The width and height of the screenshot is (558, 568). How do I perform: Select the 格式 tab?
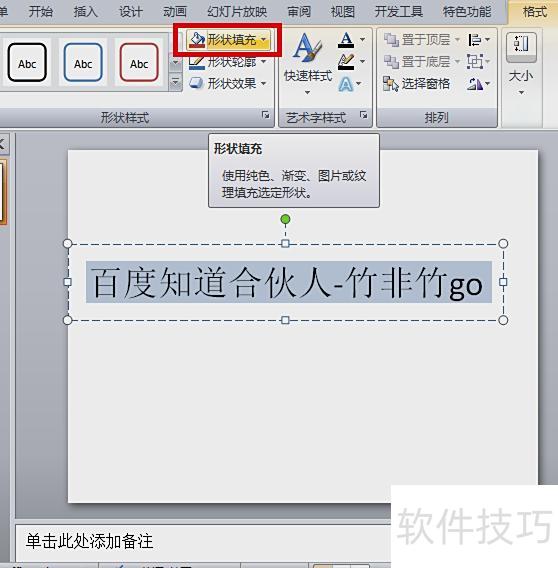[535, 12]
